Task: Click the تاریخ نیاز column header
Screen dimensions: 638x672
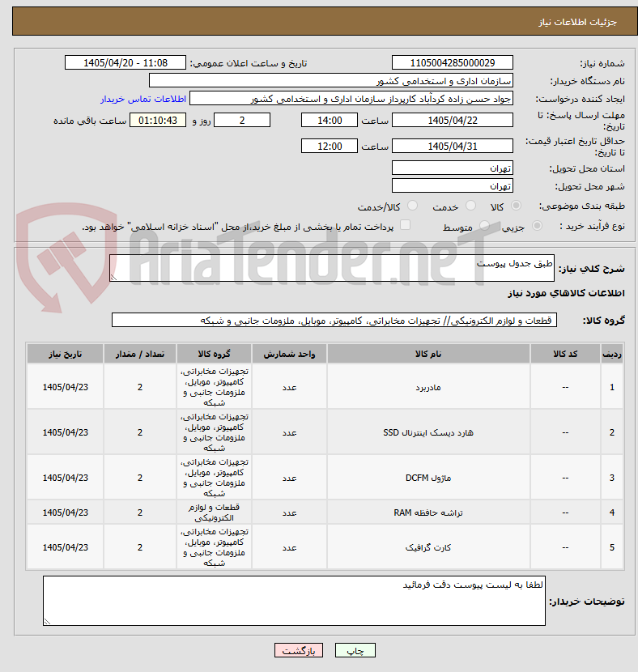Action: 65,354
